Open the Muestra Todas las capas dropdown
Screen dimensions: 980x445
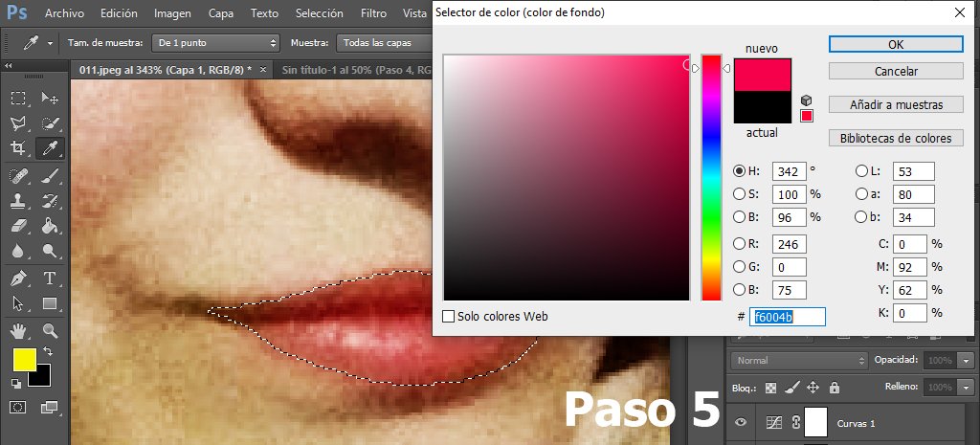click(384, 43)
